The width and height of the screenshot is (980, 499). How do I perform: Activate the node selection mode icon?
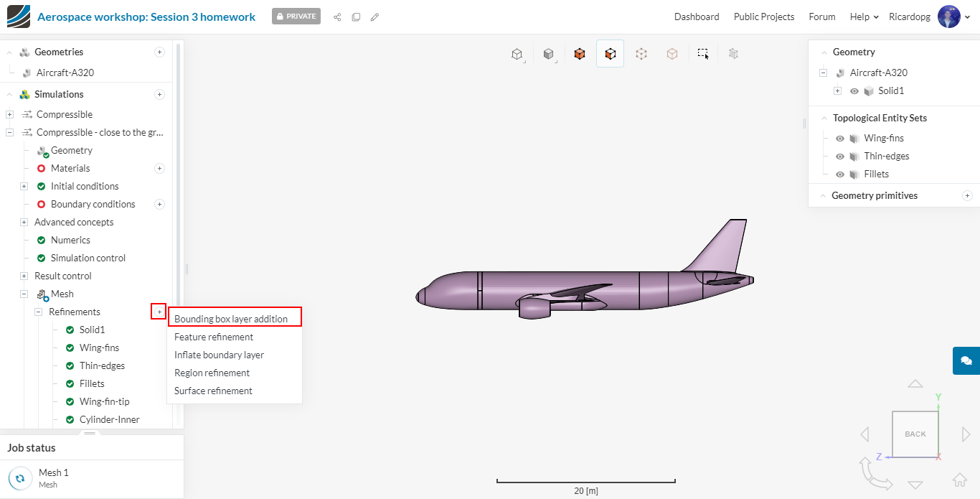(x=641, y=54)
